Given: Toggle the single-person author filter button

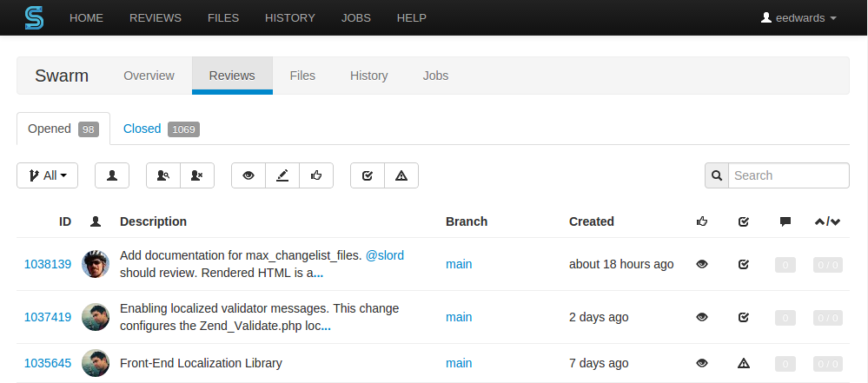Looking at the screenshot, I should pyautogui.click(x=112, y=175).
